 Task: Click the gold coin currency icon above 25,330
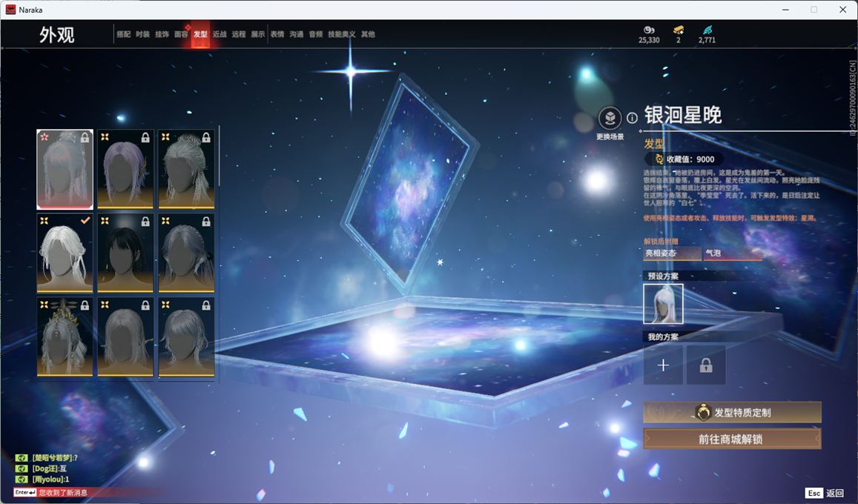pyautogui.click(x=649, y=30)
